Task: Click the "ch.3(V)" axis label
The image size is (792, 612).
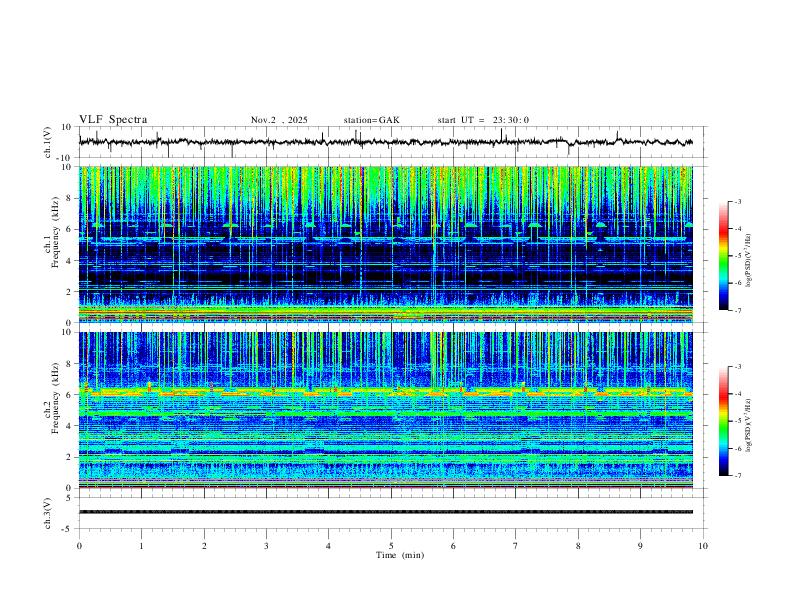Action: coord(48,514)
